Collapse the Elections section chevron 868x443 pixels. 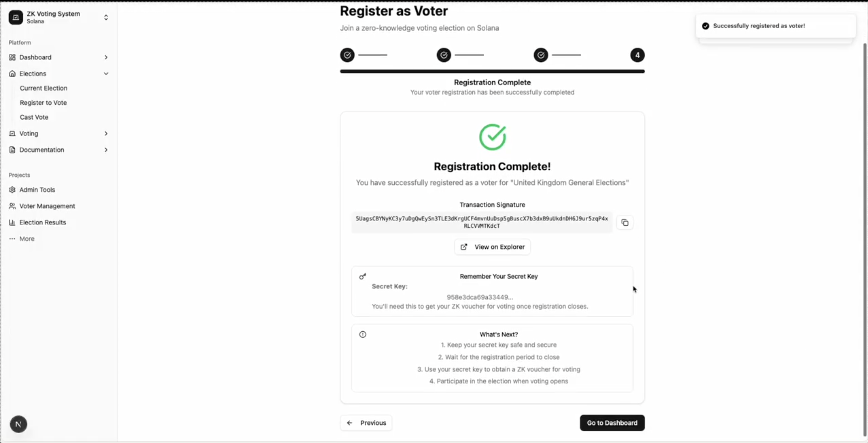tap(106, 73)
